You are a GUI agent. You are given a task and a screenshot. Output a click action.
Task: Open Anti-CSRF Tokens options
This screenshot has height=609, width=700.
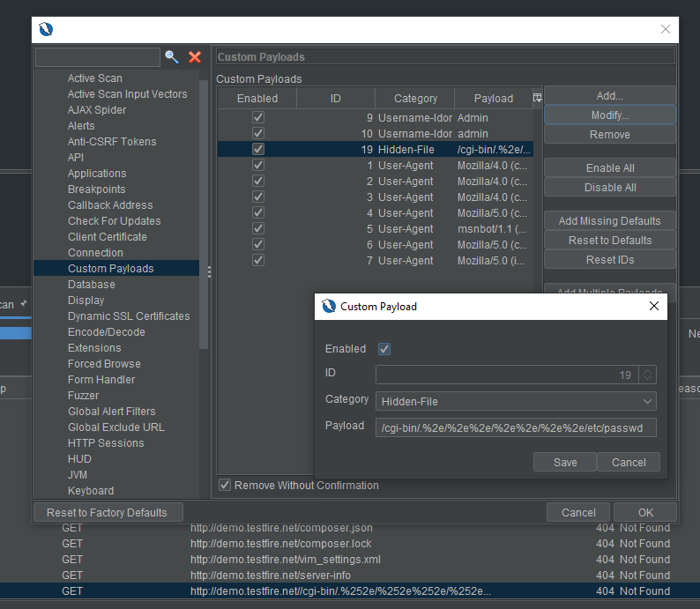tap(112, 141)
